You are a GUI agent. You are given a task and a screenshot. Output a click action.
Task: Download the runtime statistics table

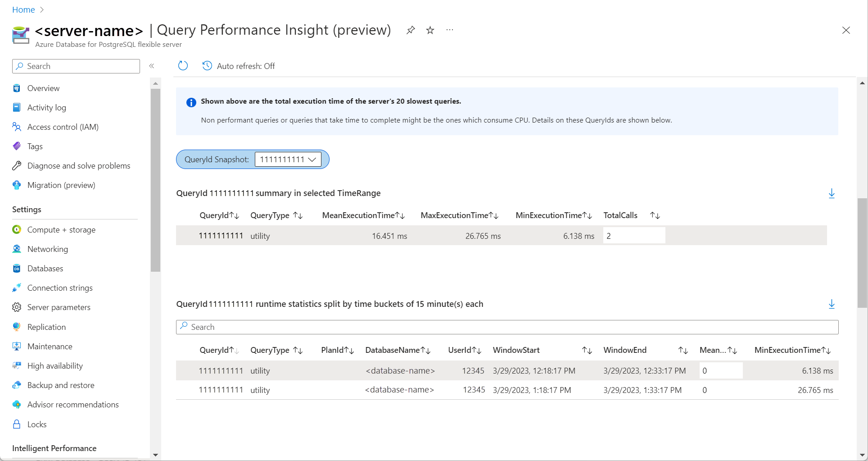point(832,304)
